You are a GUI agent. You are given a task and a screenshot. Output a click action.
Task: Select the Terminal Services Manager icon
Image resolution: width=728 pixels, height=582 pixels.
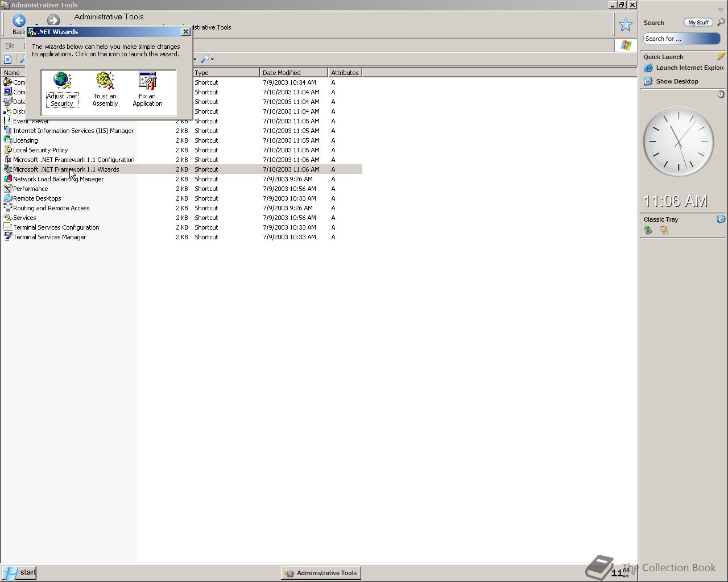[7, 237]
